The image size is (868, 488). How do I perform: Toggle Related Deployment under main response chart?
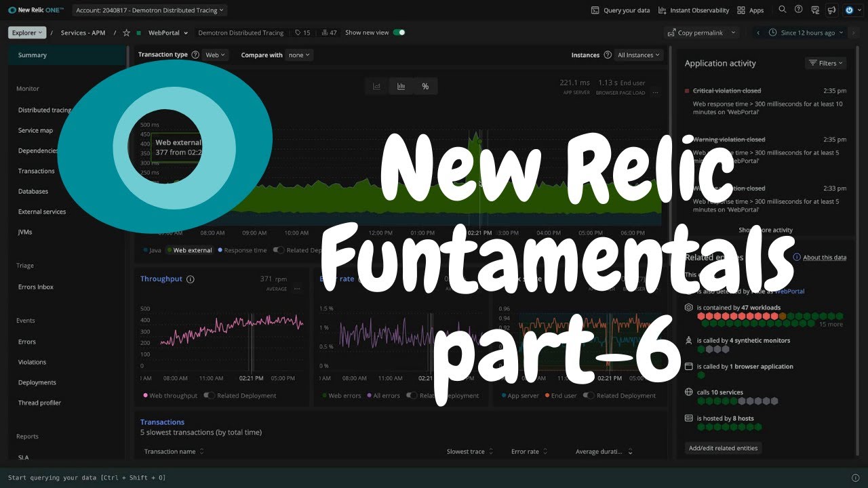[x=278, y=250]
